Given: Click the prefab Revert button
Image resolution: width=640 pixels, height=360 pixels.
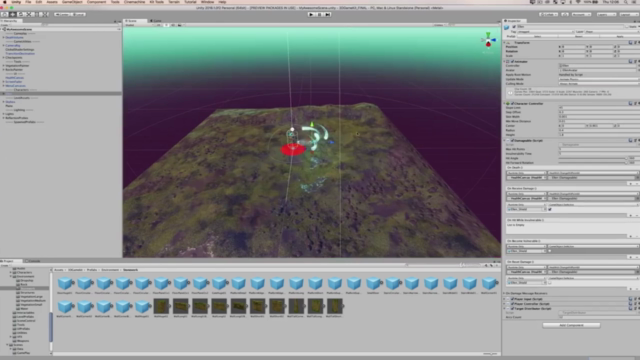Looking at the screenshot, I should [579, 36].
